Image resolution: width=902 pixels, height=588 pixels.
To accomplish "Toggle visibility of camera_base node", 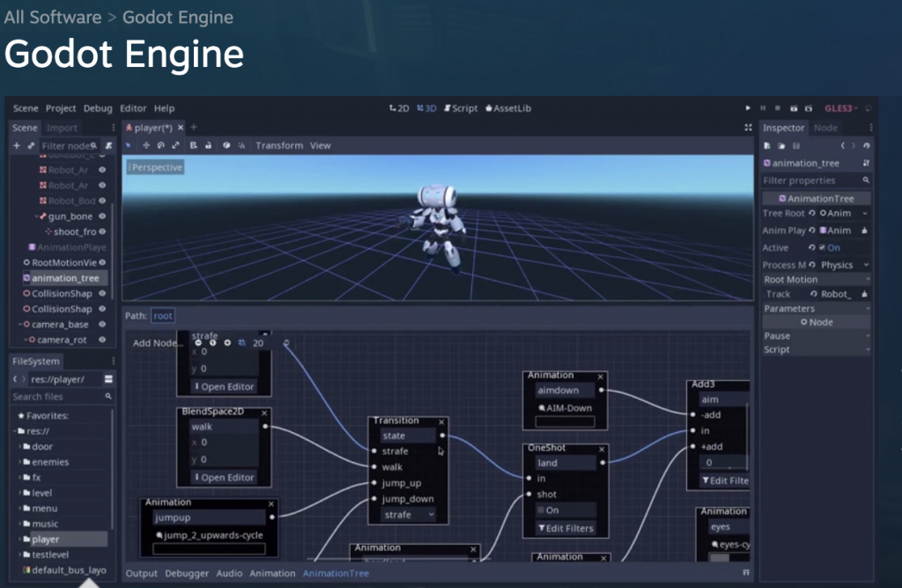I will click(102, 324).
